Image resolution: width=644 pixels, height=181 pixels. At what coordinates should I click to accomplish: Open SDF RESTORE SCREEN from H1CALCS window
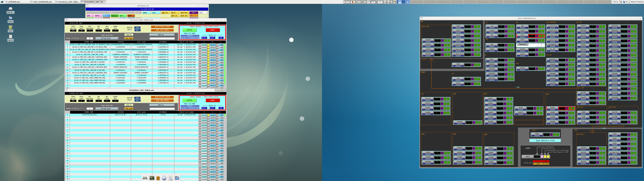162,27
